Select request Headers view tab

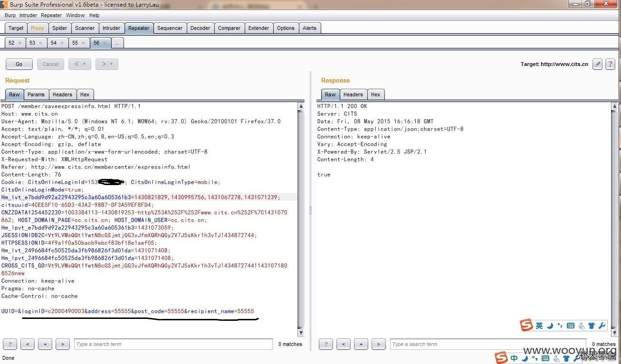62,94
